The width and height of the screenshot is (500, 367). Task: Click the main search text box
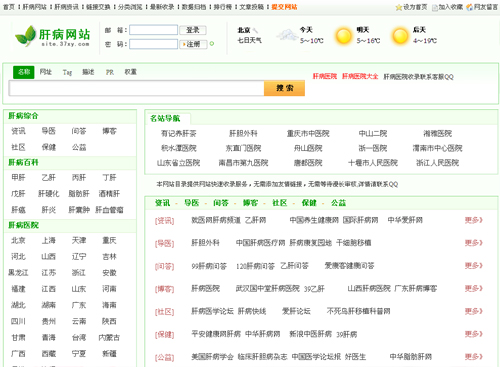click(x=137, y=88)
